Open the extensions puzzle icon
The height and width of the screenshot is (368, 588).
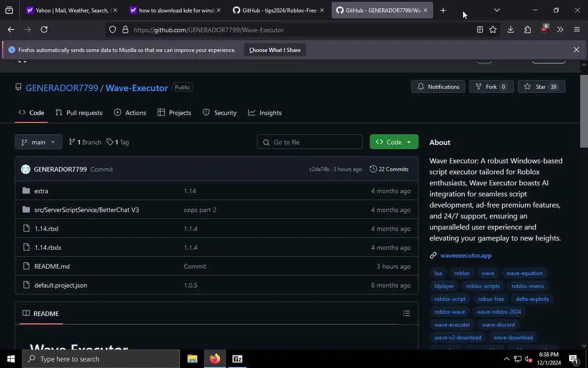[527, 29]
